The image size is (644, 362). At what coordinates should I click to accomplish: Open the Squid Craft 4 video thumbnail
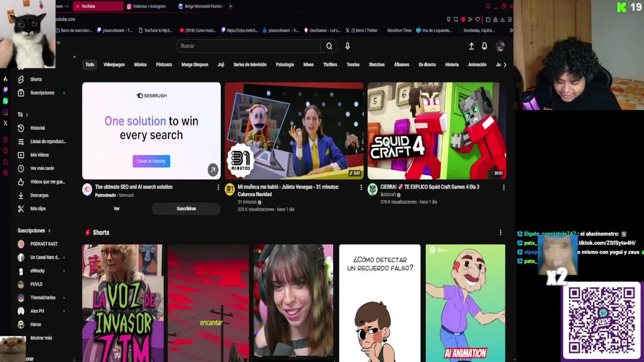pyautogui.click(x=437, y=131)
